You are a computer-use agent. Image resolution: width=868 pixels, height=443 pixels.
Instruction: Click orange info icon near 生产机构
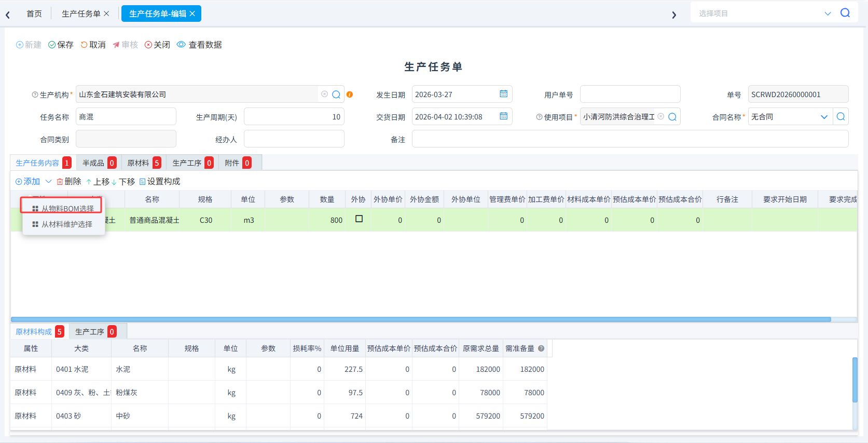350,95
